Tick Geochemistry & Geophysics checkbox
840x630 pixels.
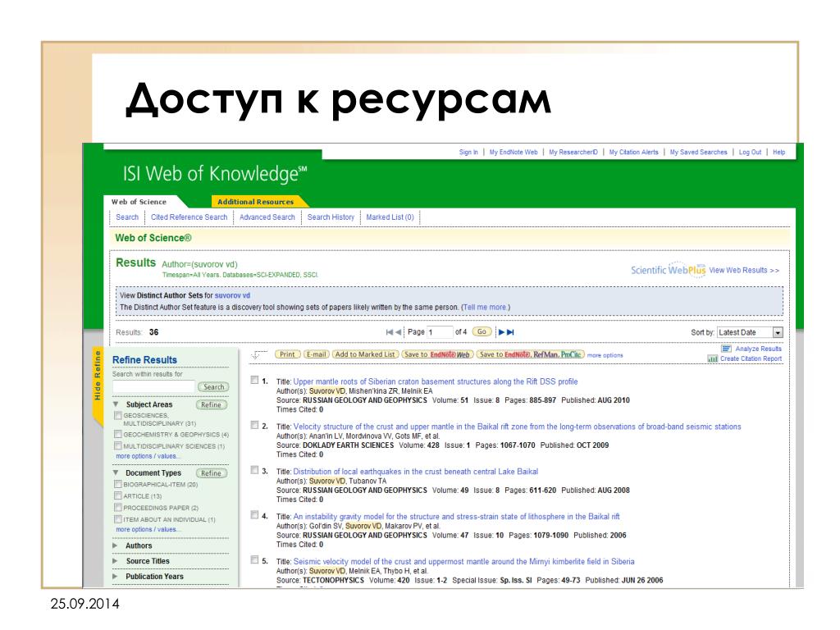118,434
